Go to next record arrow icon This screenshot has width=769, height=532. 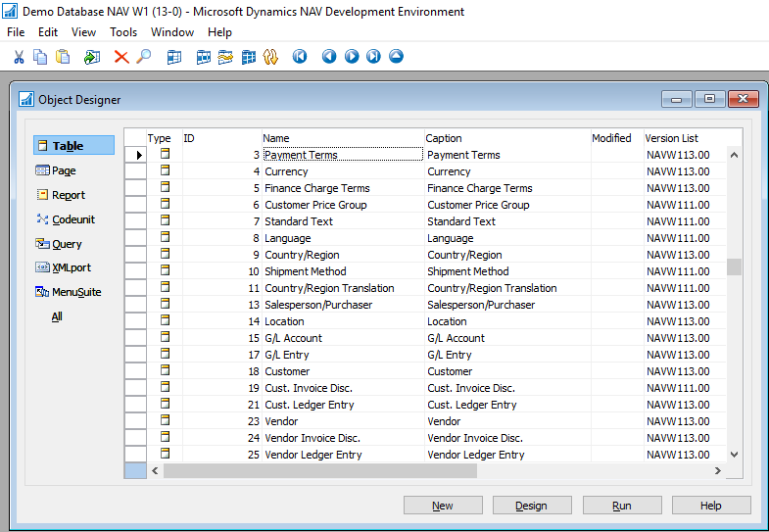[x=352, y=57]
